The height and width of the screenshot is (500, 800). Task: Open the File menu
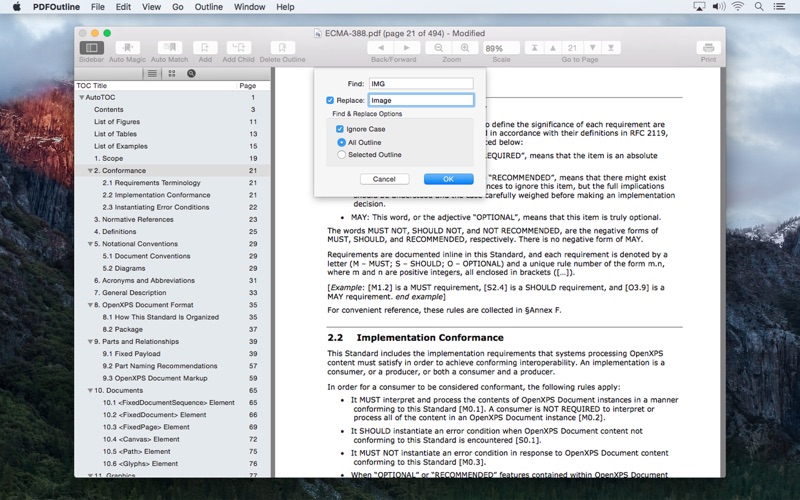pyautogui.click(x=97, y=7)
